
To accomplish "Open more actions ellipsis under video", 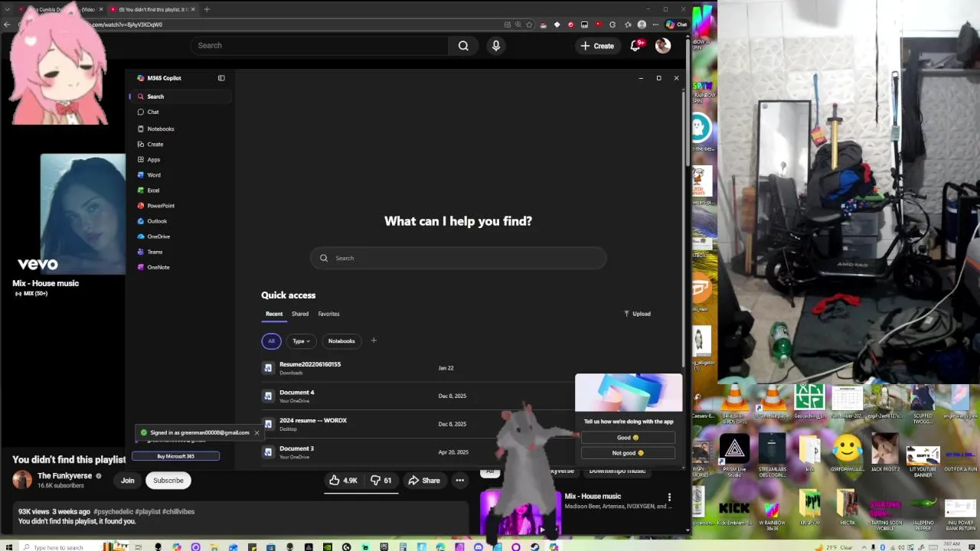I will (460, 481).
